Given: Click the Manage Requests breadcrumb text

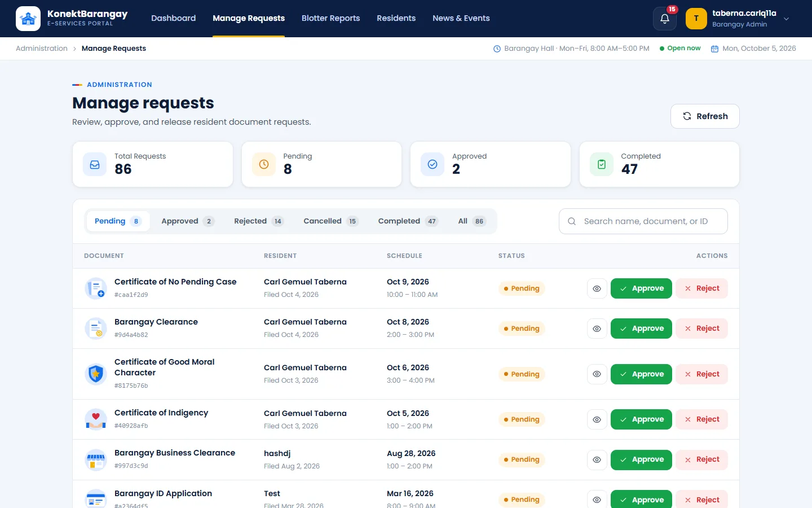Looking at the screenshot, I should click(x=114, y=49).
